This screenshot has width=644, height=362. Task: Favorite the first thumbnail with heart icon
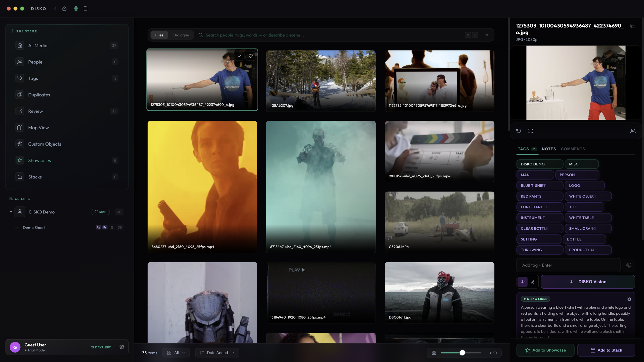[x=251, y=56]
